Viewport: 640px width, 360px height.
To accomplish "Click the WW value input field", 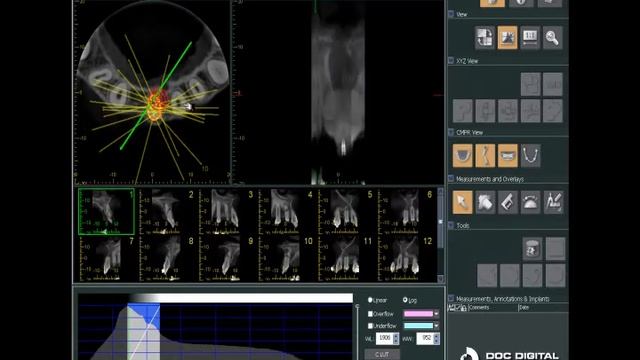I will click(x=425, y=338).
